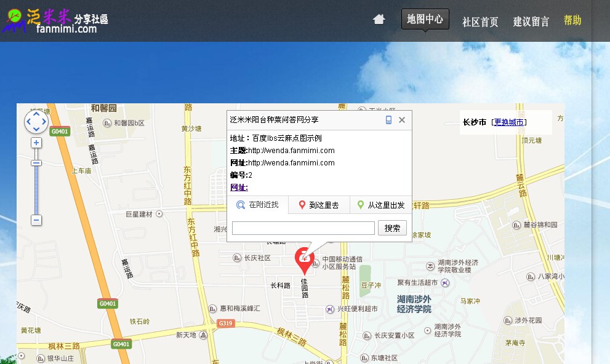Switch to the 从这里出发 tab
610x364 pixels.
[x=381, y=205]
